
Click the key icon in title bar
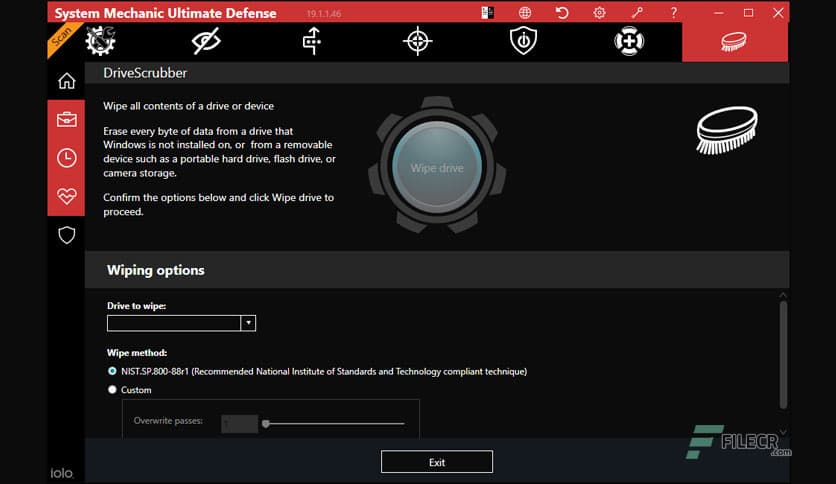tap(637, 12)
